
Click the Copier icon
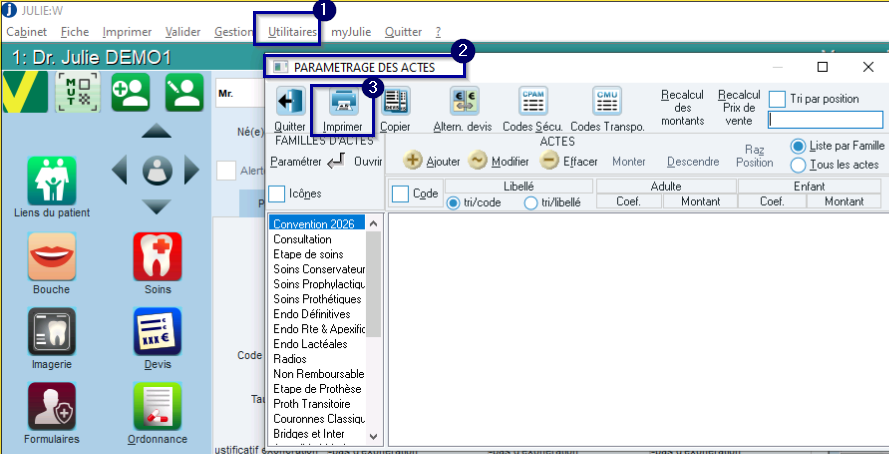tap(395, 102)
